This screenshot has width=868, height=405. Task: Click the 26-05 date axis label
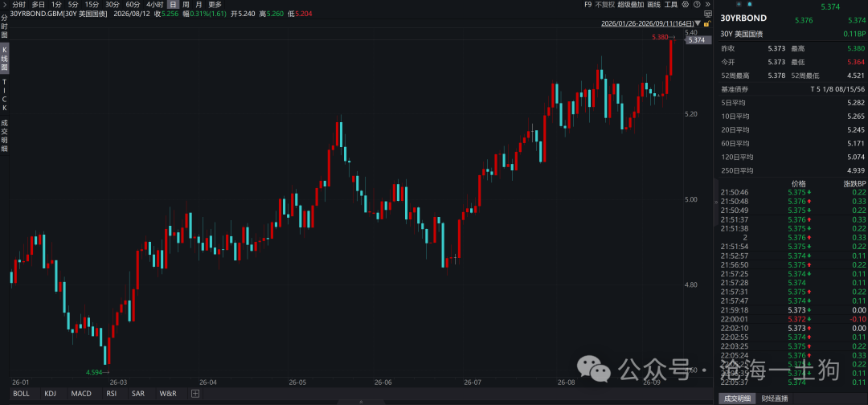click(x=297, y=382)
